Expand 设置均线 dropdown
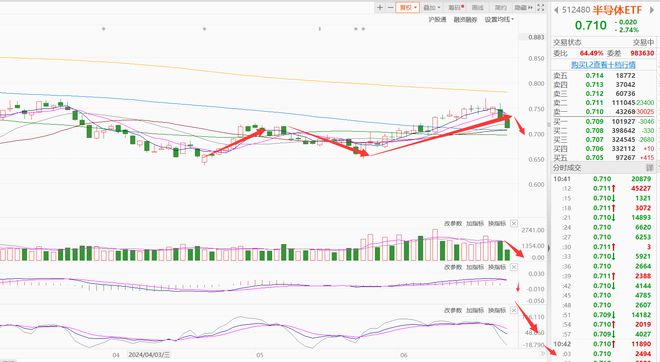The image size is (660, 362). [499, 19]
